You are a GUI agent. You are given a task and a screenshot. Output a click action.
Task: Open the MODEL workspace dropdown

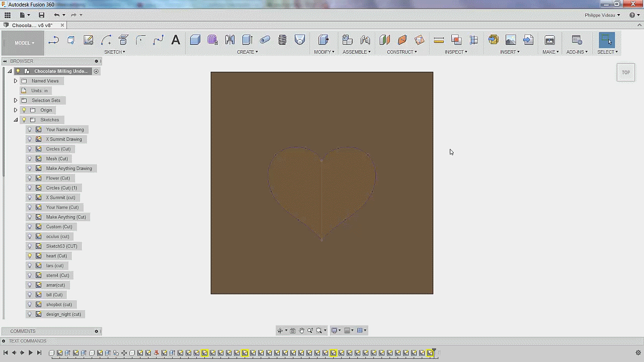[24, 43]
